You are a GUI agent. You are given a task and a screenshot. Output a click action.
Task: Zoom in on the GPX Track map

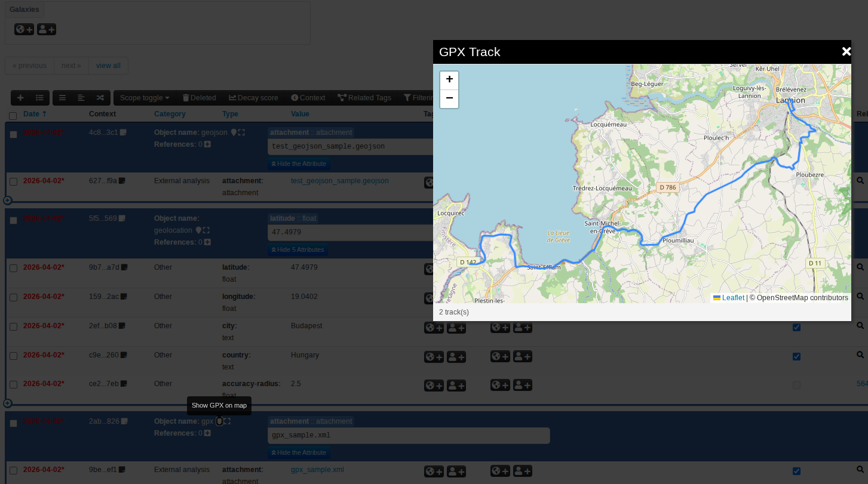click(x=449, y=80)
